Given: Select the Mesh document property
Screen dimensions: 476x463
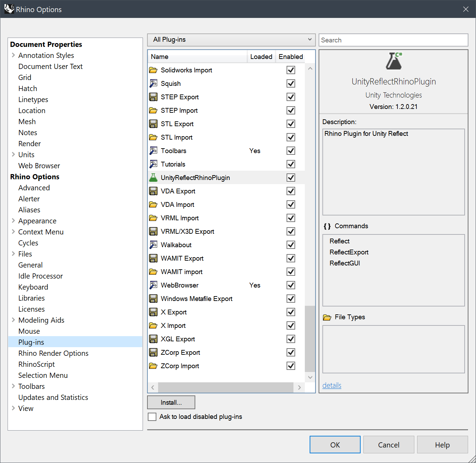Looking at the screenshot, I should (x=27, y=122).
